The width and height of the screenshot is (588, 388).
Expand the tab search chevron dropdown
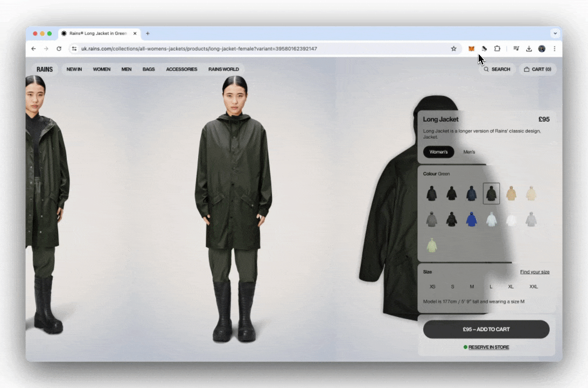pos(555,33)
